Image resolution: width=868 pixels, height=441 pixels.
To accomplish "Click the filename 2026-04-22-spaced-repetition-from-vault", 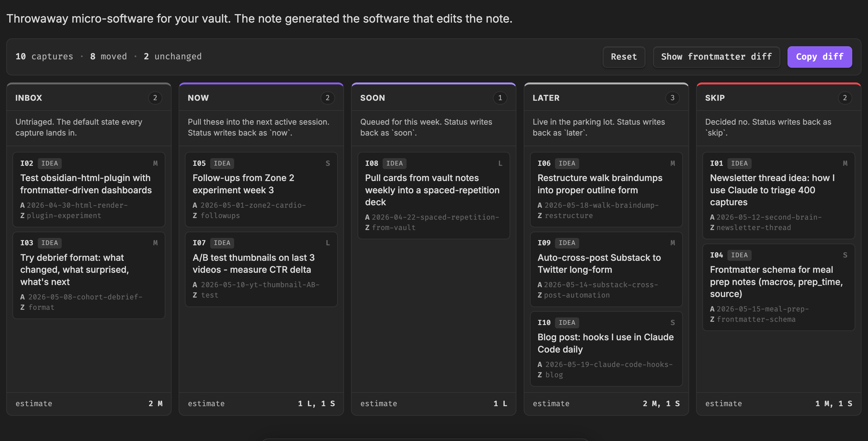I will (435, 222).
